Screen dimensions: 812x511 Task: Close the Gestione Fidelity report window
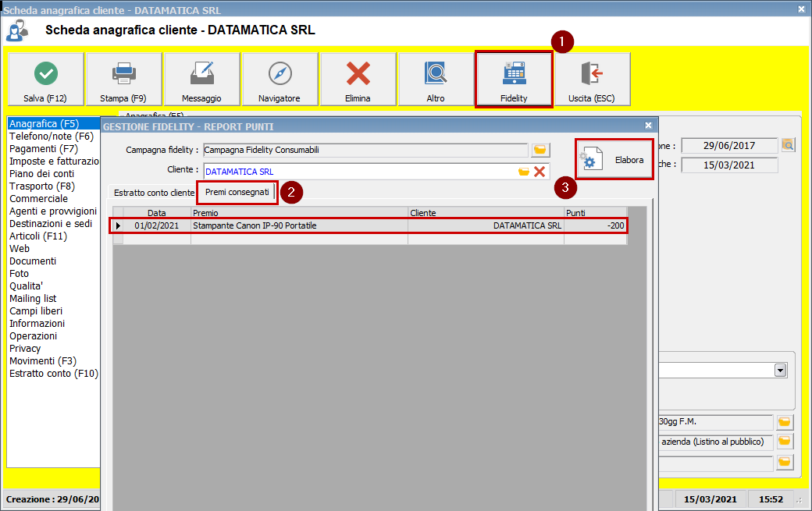tap(648, 125)
